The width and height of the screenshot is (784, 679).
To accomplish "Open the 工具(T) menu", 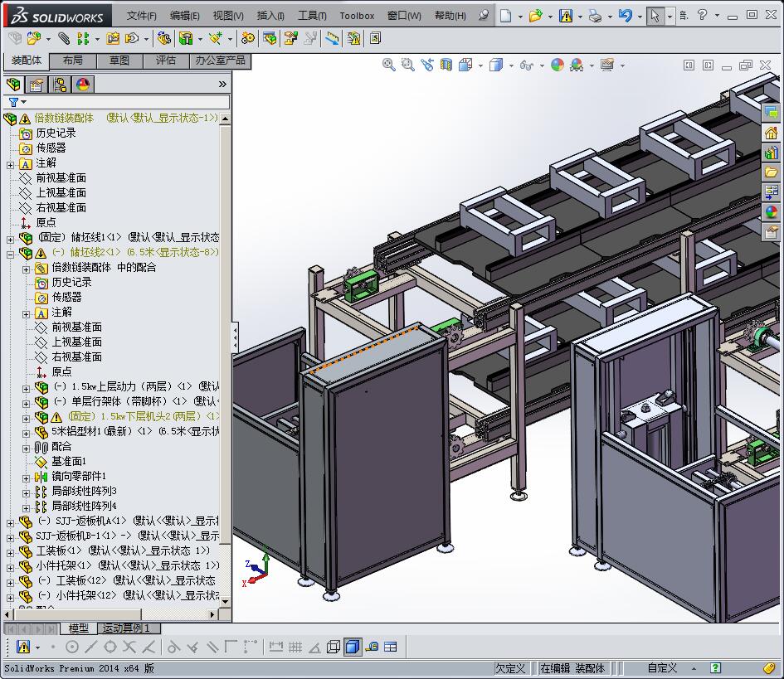I will (x=312, y=16).
